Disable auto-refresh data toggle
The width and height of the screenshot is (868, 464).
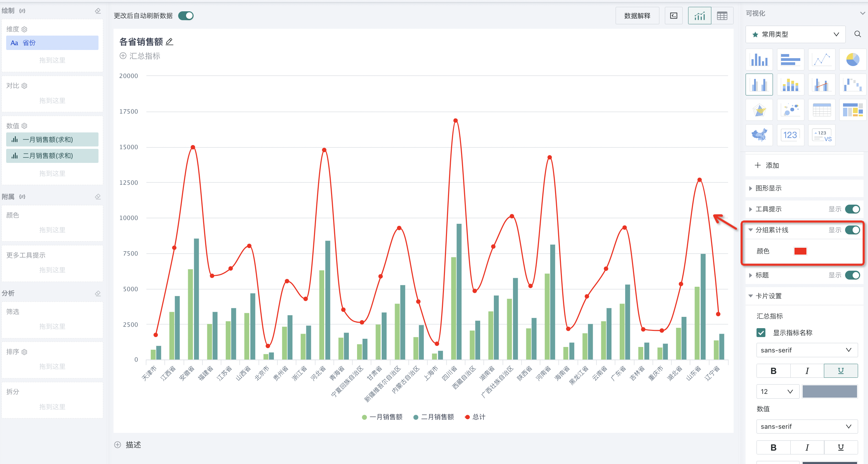[186, 16]
